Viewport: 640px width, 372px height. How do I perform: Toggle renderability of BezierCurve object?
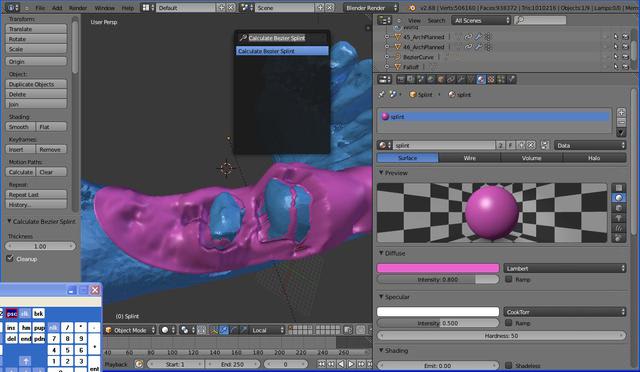[625, 57]
